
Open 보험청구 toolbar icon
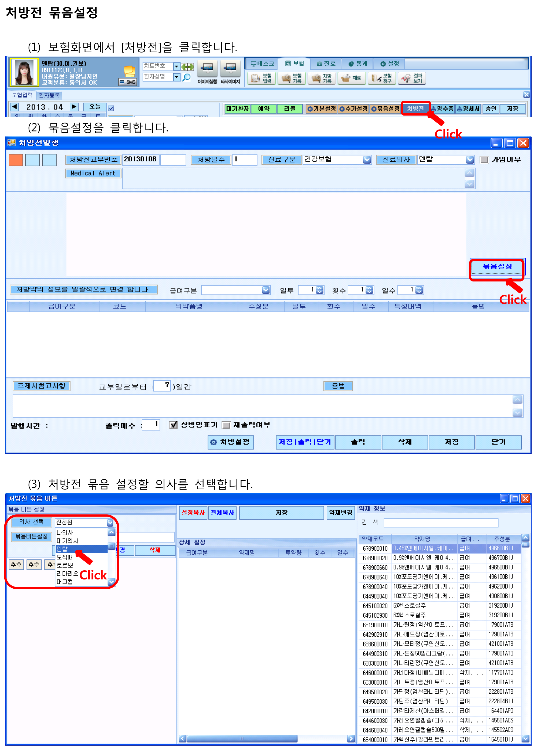[x=382, y=78]
